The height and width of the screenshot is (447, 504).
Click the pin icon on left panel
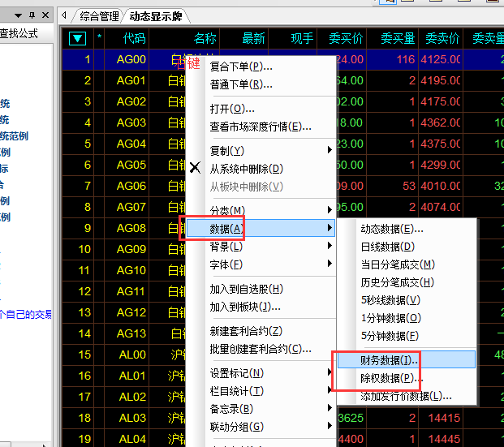(32, 15)
